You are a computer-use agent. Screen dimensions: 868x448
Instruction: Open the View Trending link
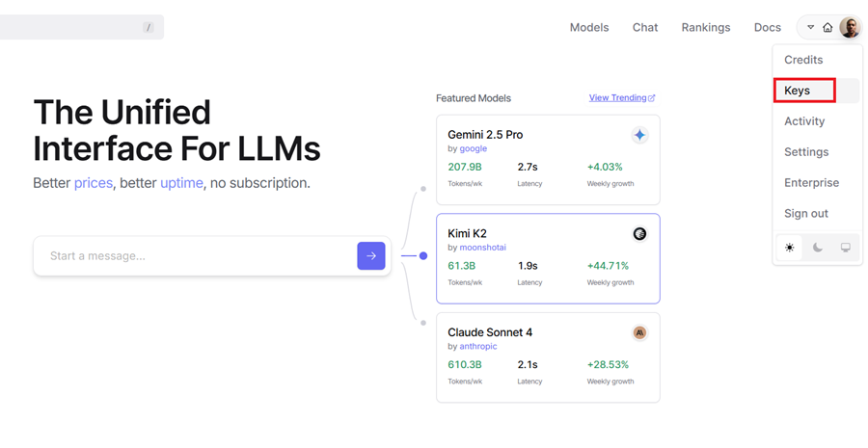tap(621, 98)
